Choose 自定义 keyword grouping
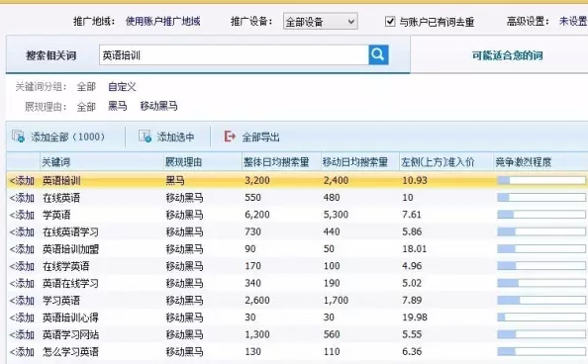This screenshot has width=588, height=364. 122,87
